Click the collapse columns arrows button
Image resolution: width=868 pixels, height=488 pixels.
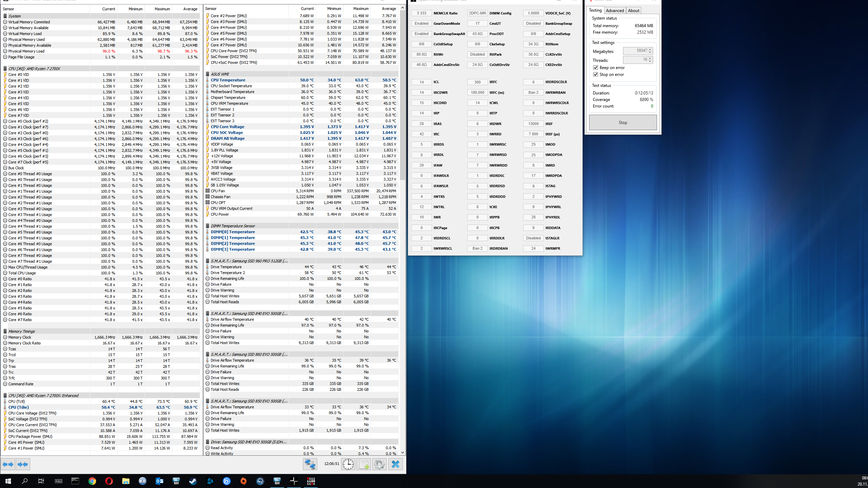click(x=23, y=464)
